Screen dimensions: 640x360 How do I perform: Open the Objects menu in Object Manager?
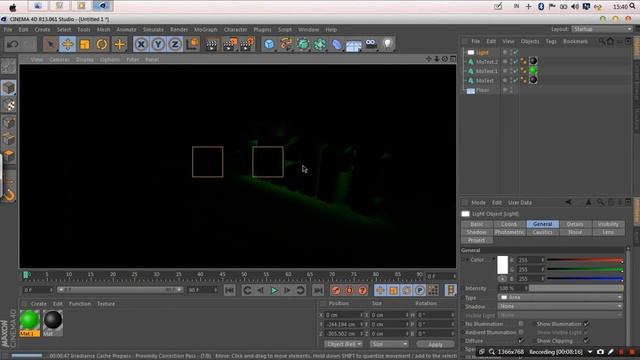tap(530, 42)
